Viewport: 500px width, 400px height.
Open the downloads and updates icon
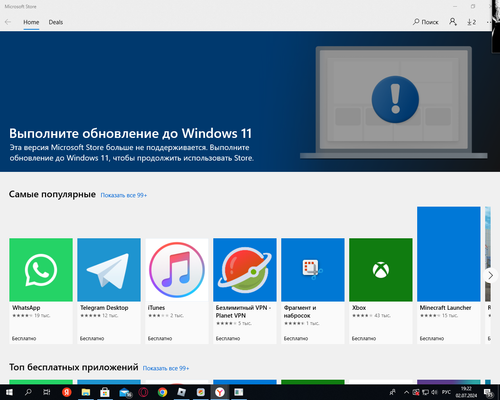tap(471, 22)
